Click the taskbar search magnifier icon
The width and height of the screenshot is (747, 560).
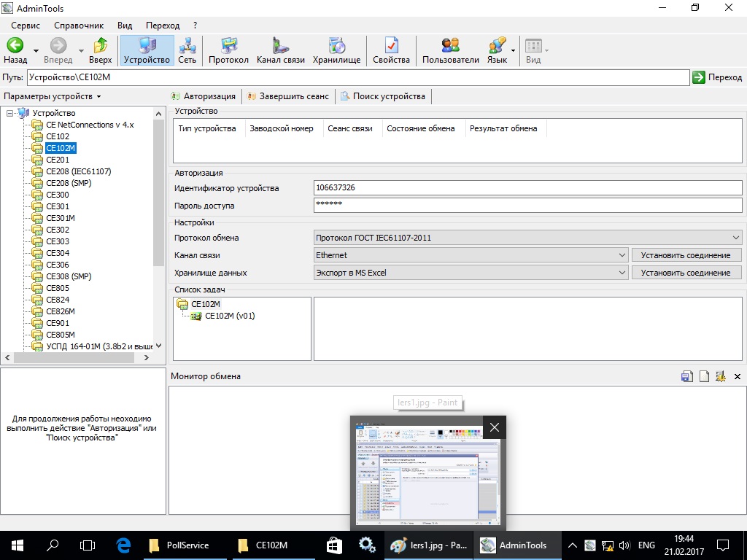[x=53, y=545]
